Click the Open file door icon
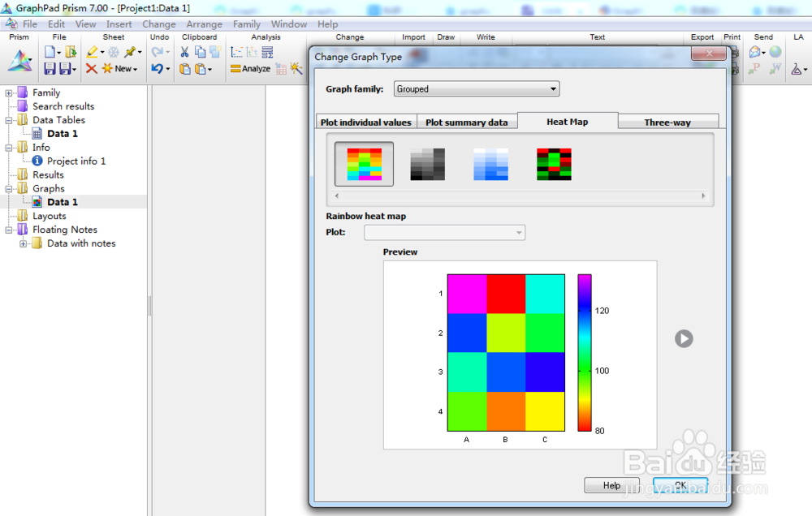 coord(71,52)
